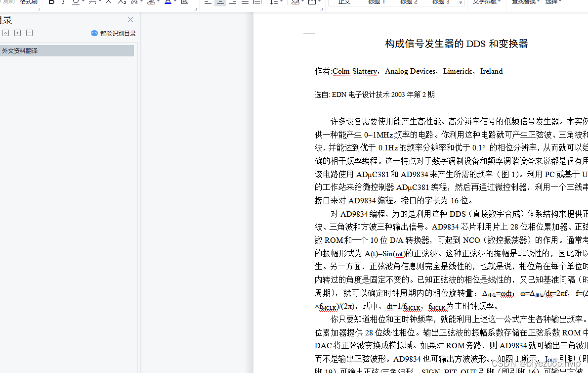
Task: Apply center alignment to text
Action: 220,2
